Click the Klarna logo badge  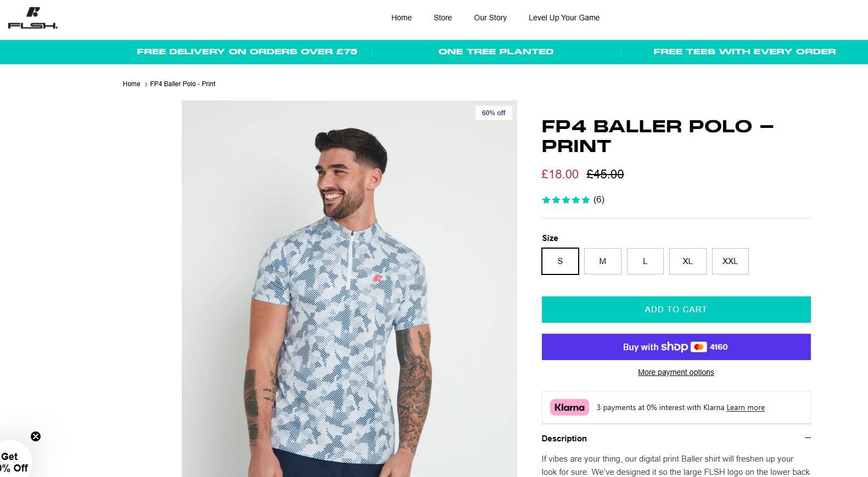569,407
